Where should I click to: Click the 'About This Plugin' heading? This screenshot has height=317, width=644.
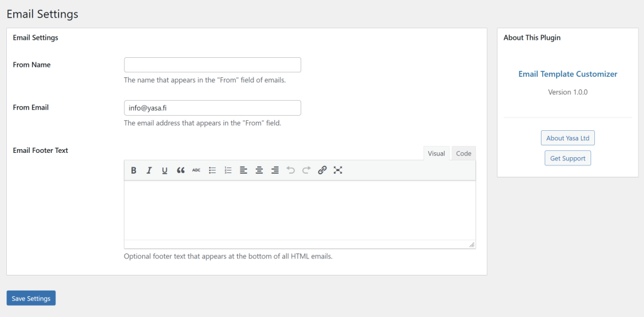tap(532, 38)
